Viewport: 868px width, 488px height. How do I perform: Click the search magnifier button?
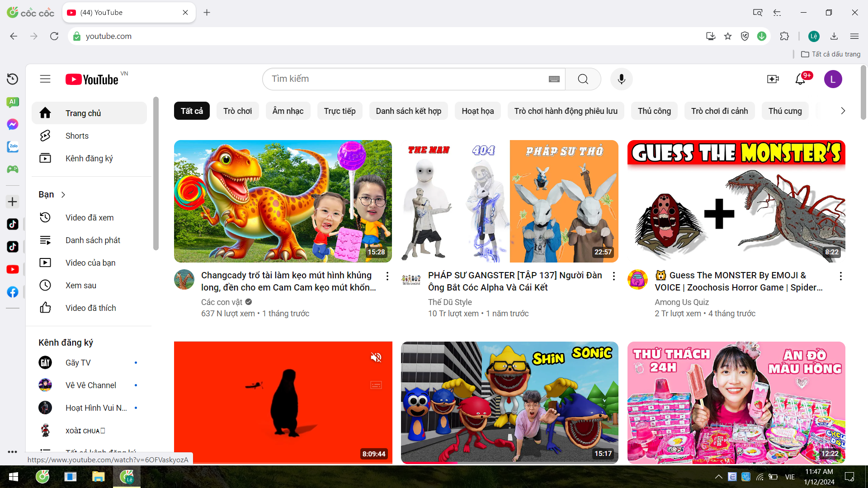click(x=583, y=79)
